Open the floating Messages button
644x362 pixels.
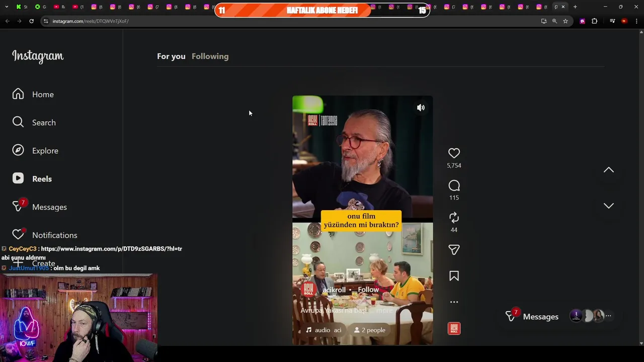coord(532,316)
